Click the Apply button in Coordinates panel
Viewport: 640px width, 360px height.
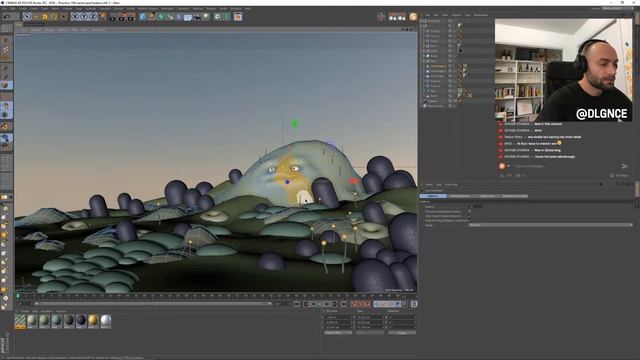pos(402,333)
